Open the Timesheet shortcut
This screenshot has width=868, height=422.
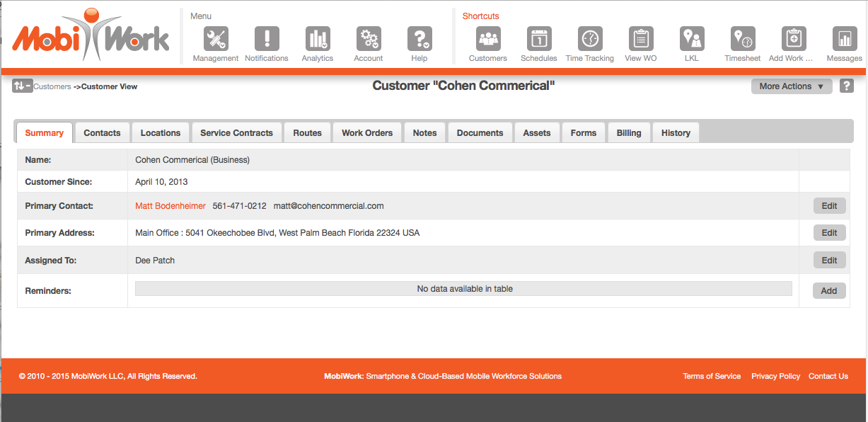(x=743, y=38)
